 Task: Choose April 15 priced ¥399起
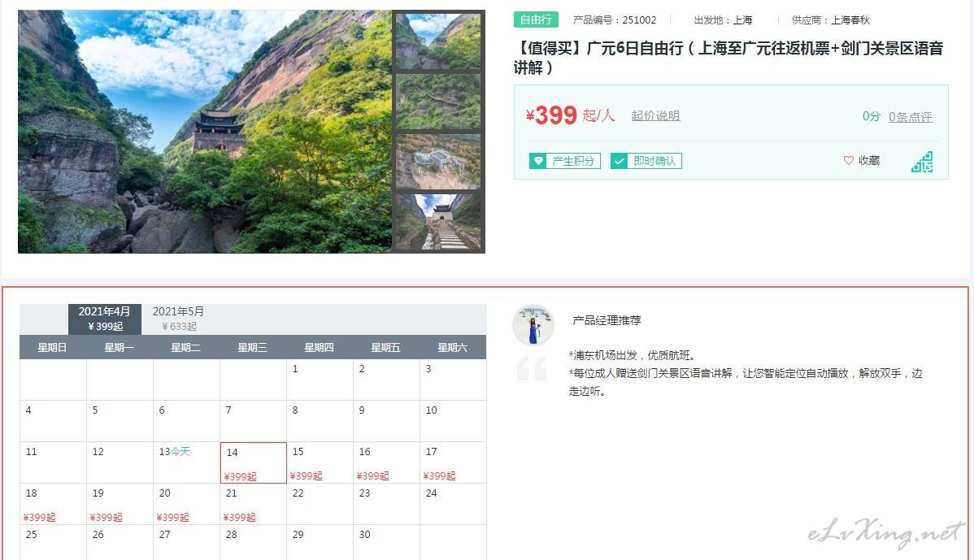(x=320, y=463)
